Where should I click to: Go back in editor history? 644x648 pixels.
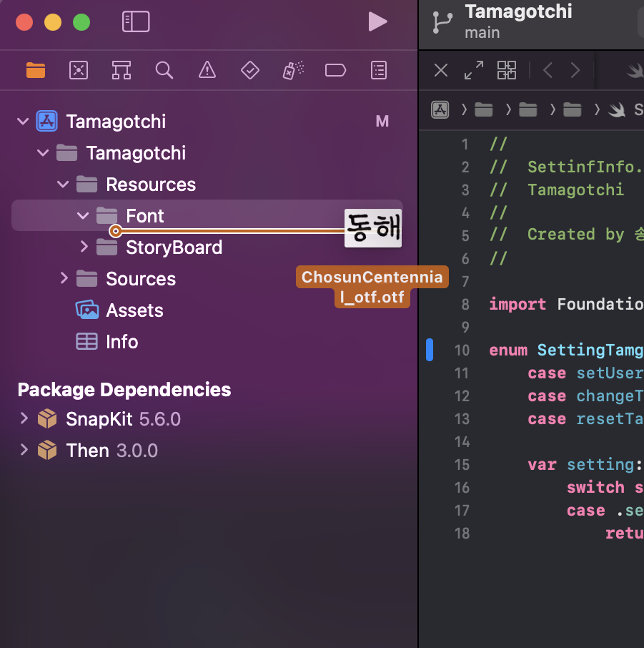548,70
